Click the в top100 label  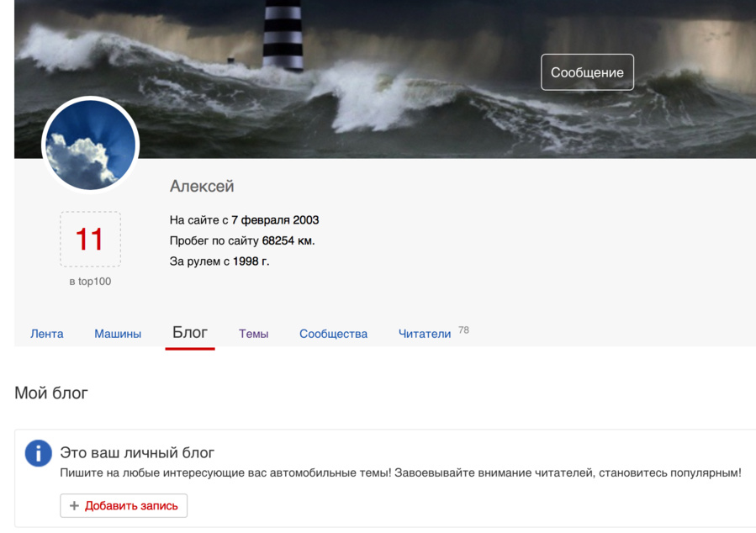pos(90,282)
